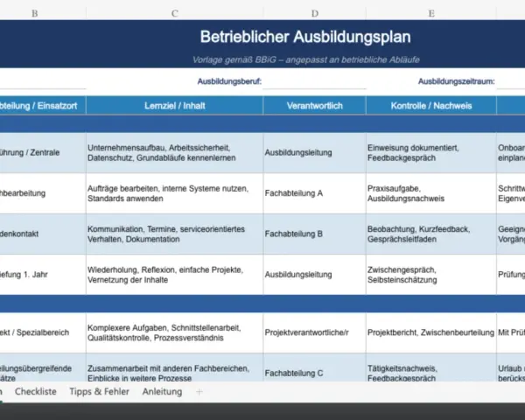Select column E header

pos(431,13)
